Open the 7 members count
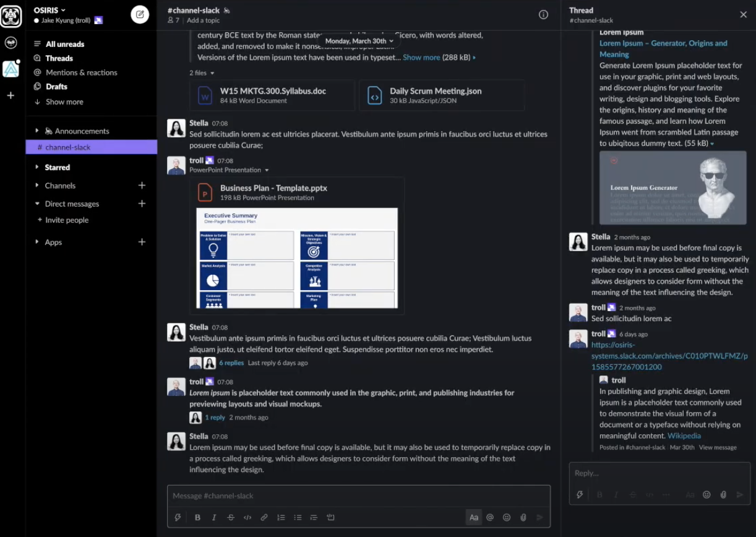 click(x=173, y=20)
